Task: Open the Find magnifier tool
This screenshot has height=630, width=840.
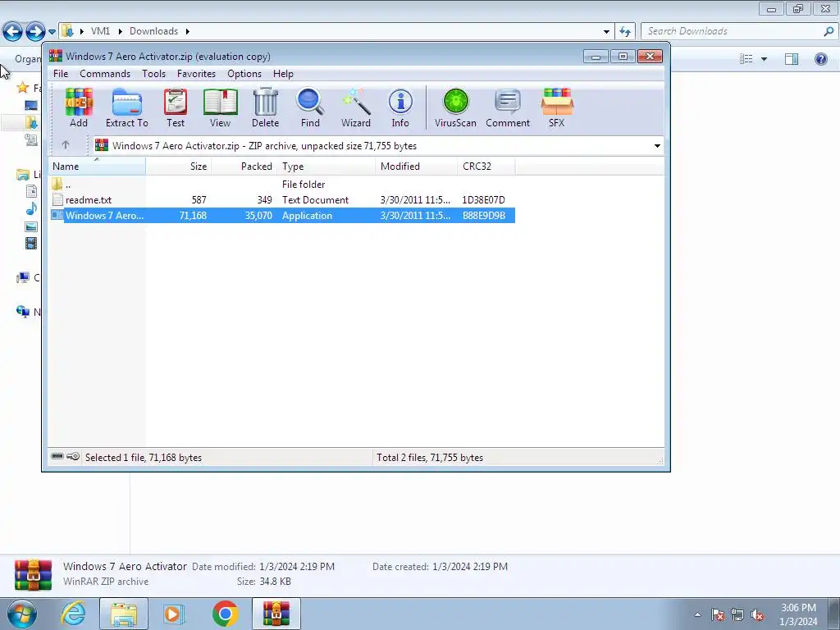Action: [x=310, y=107]
